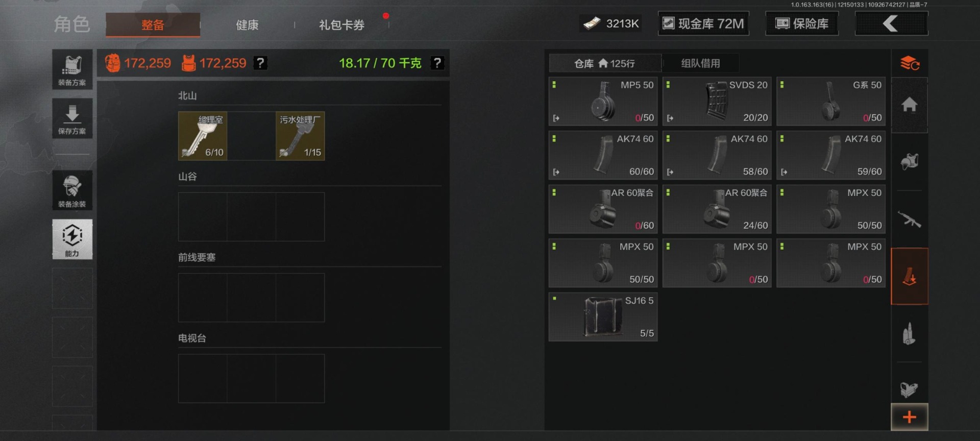Select the 污水处理厂 key item
Image resolution: width=980 pixels, height=441 pixels.
[300, 136]
